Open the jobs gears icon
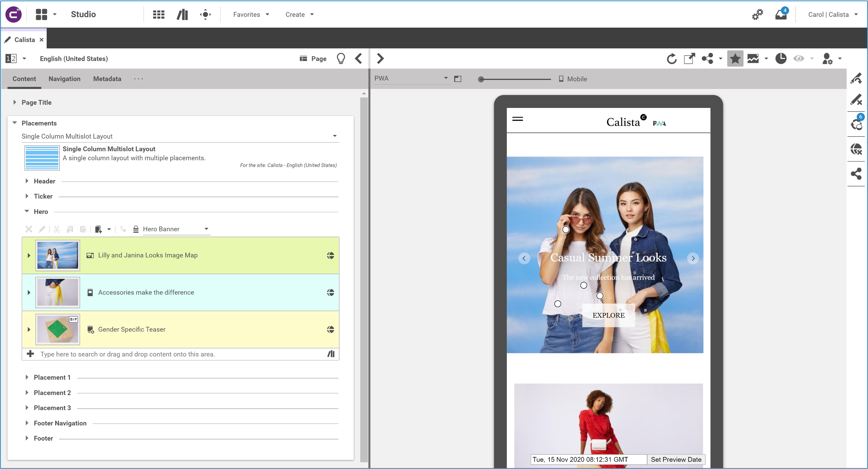Viewport: 868px width, 469px height. (x=758, y=14)
